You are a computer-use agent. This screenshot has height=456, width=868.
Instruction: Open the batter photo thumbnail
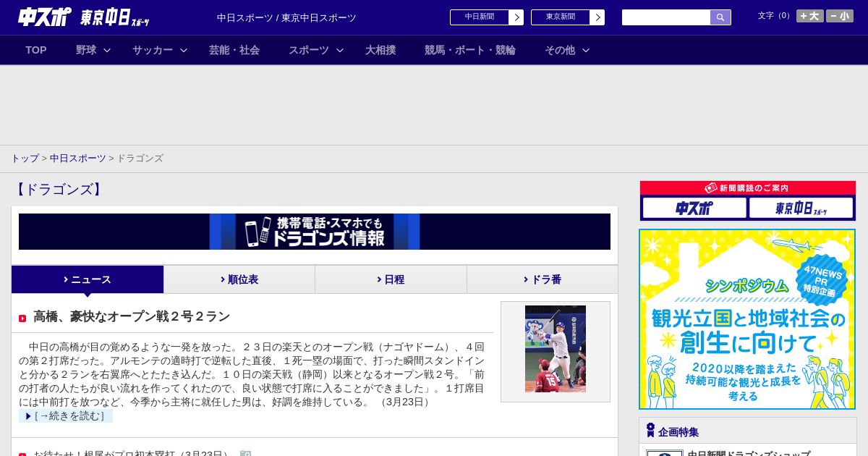click(556, 349)
